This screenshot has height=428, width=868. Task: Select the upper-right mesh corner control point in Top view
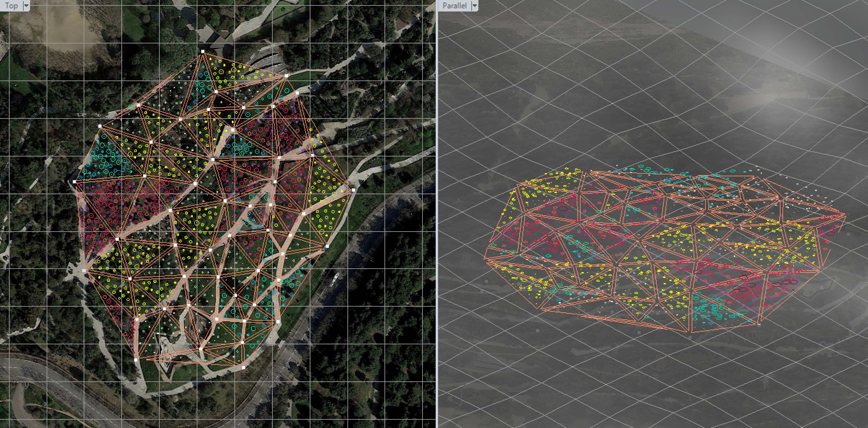coord(286,76)
